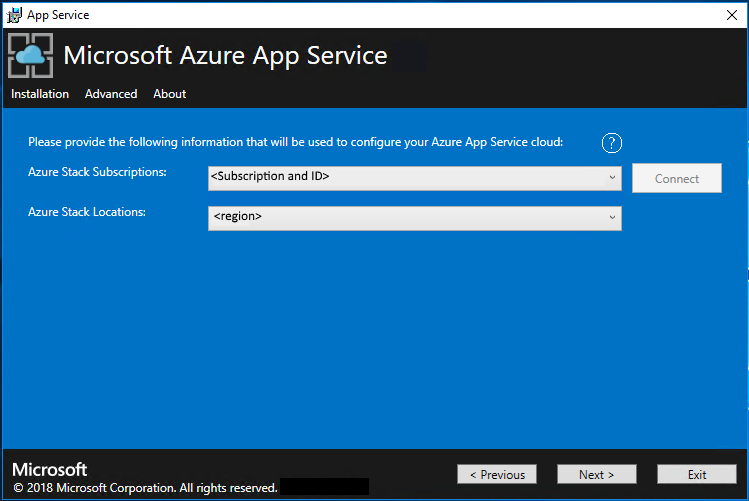Click the configuration instruction text line
The height and width of the screenshot is (501, 749).
296,142
